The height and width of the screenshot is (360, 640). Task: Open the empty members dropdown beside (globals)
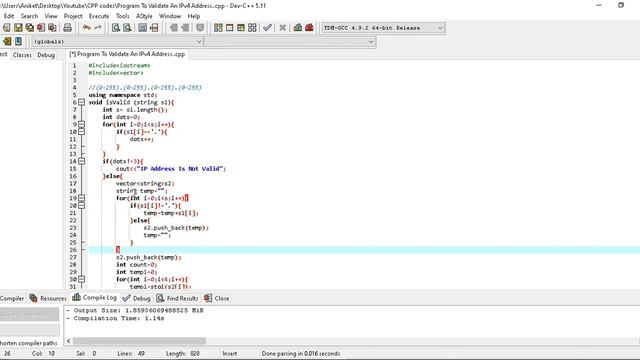(290, 42)
